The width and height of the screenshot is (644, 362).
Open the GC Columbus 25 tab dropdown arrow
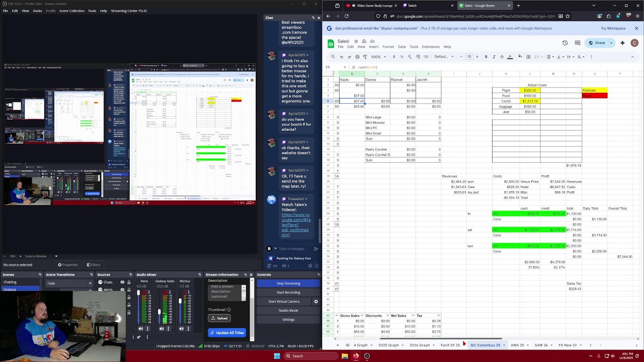tap(504, 345)
